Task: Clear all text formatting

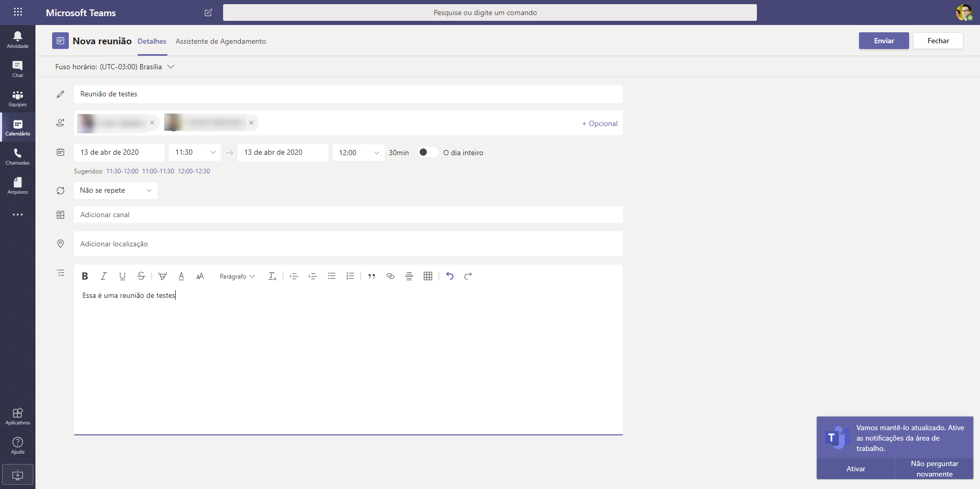Action: [x=272, y=276]
